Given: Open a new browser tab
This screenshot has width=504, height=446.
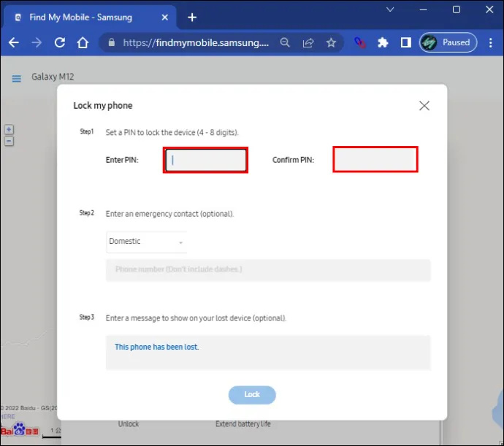Looking at the screenshot, I should [192, 18].
